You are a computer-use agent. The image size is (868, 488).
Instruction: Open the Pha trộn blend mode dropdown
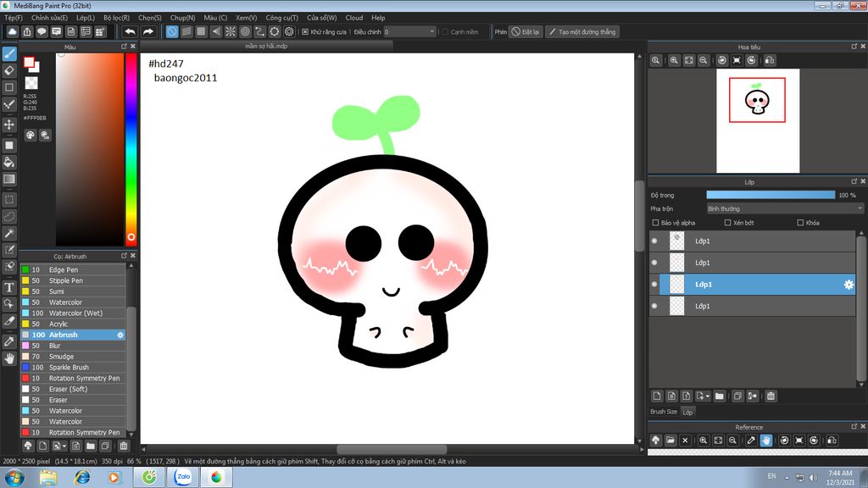(785, 208)
